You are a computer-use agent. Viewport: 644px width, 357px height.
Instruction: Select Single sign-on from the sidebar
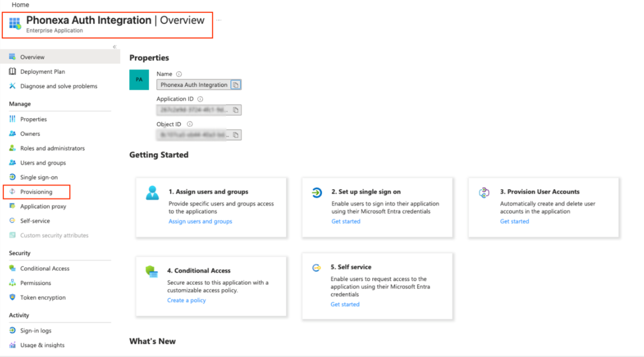click(39, 177)
